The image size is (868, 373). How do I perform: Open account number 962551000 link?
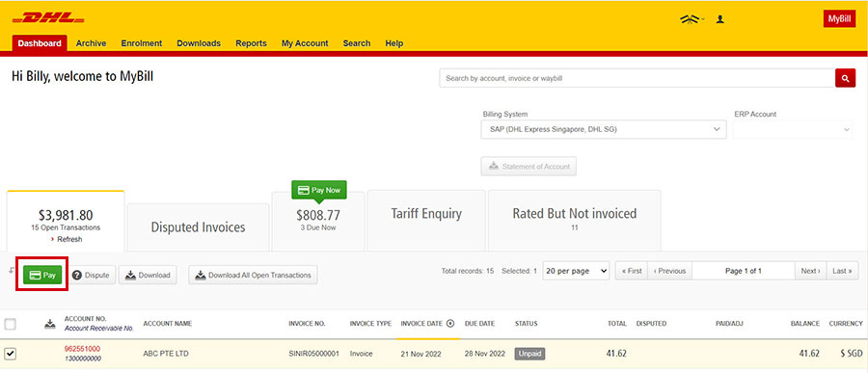tap(82, 349)
